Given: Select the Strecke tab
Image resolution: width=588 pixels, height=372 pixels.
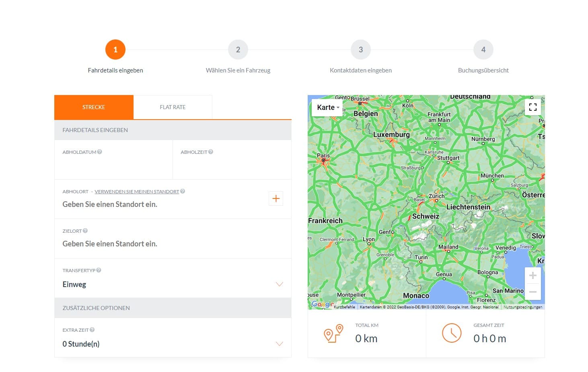Looking at the screenshot, I should [x=94, y=107].
